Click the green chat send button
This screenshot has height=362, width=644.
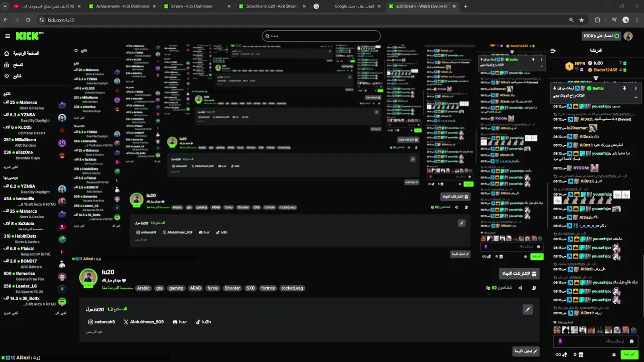(x=629, y=354)
